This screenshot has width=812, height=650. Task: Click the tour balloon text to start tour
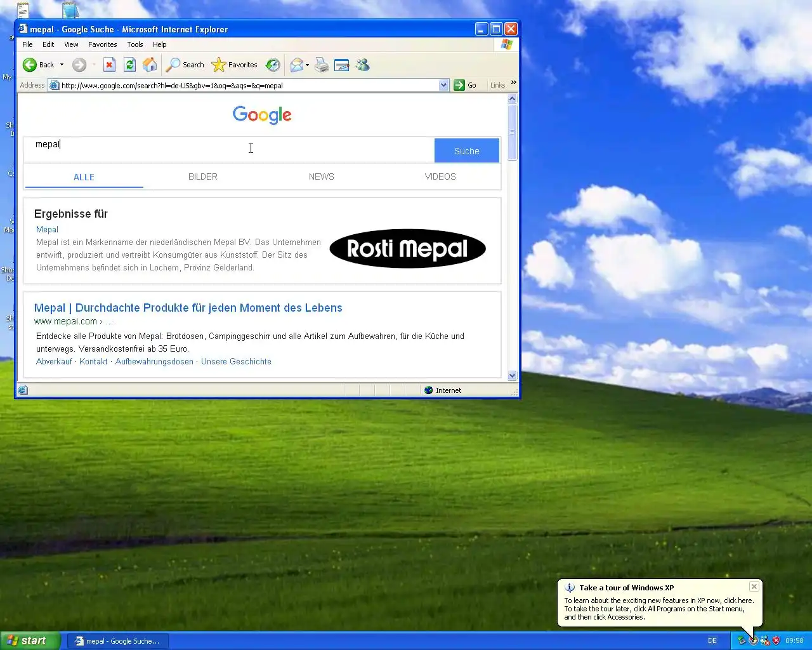tap(658, 609)
